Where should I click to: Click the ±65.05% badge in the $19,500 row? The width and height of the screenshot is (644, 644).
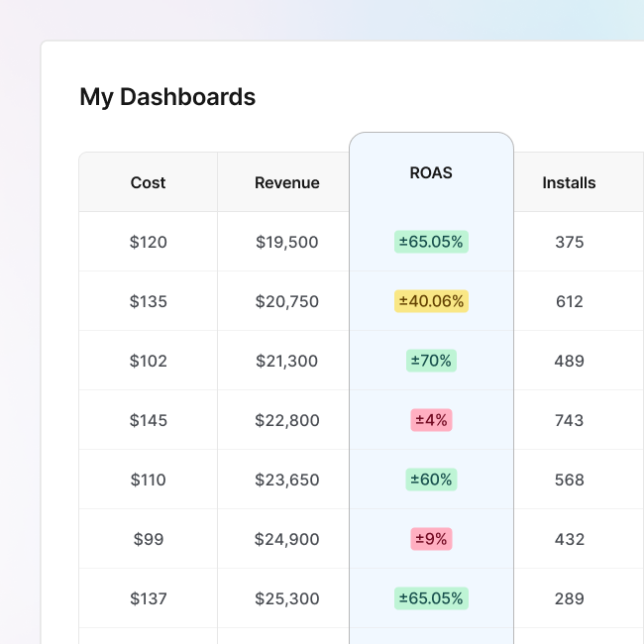[x=431, y=242]
